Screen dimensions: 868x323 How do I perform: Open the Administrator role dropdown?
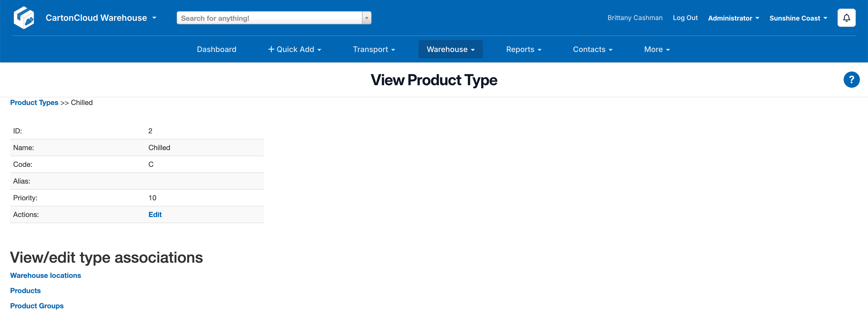click(733, 18)
